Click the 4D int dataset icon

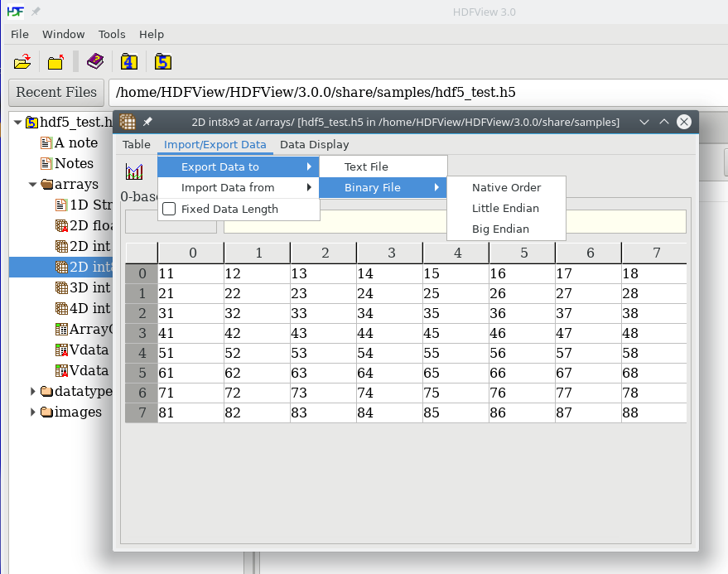pos(62,308)
